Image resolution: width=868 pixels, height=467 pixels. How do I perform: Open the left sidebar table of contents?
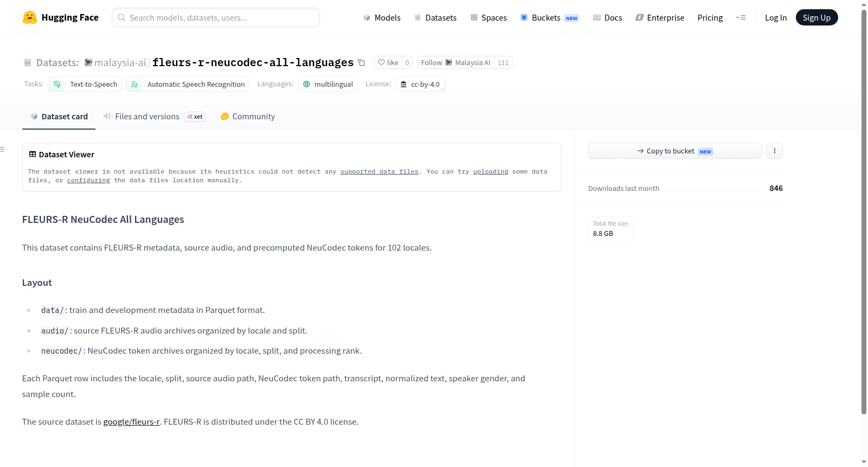coord(3,149)
